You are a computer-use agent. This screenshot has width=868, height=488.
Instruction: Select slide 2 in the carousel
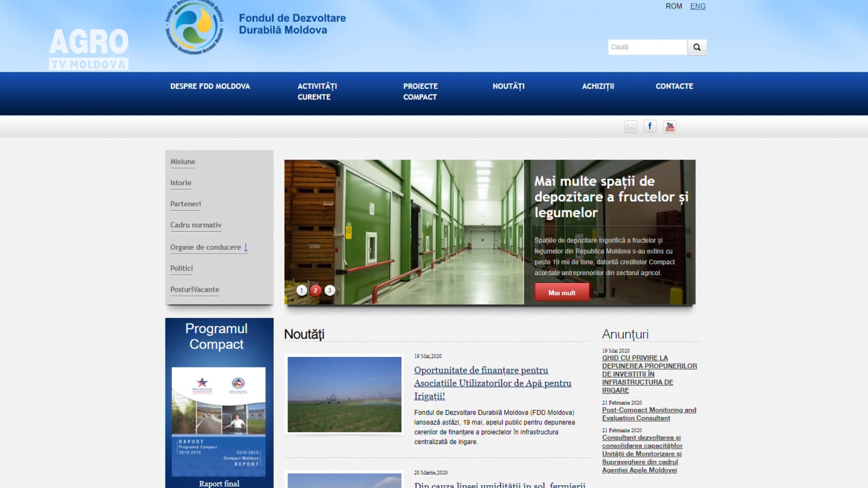coord(316,290)
